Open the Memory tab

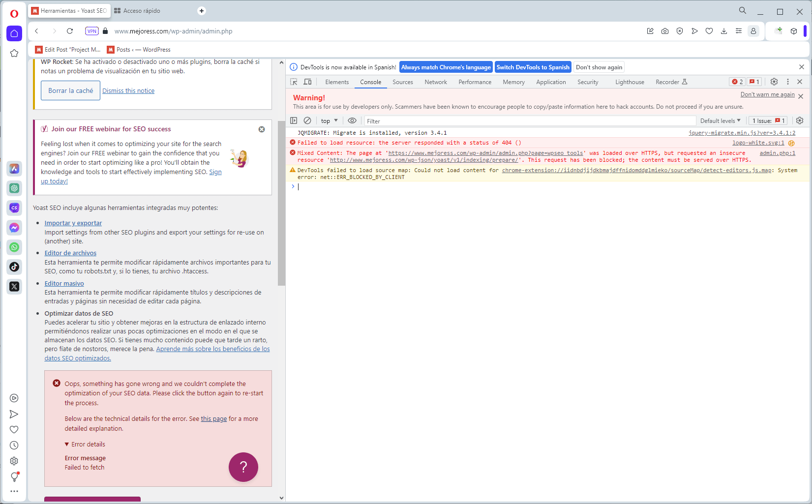point(513,82)
